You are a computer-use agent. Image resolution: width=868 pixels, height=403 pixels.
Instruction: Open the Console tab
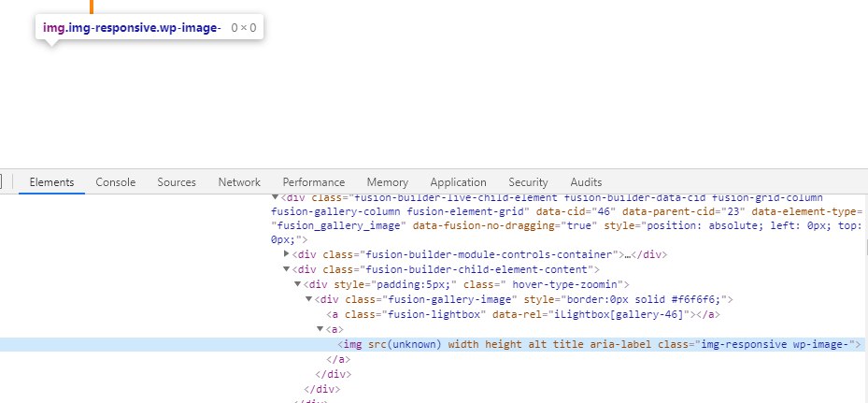[x=115, y=182]
